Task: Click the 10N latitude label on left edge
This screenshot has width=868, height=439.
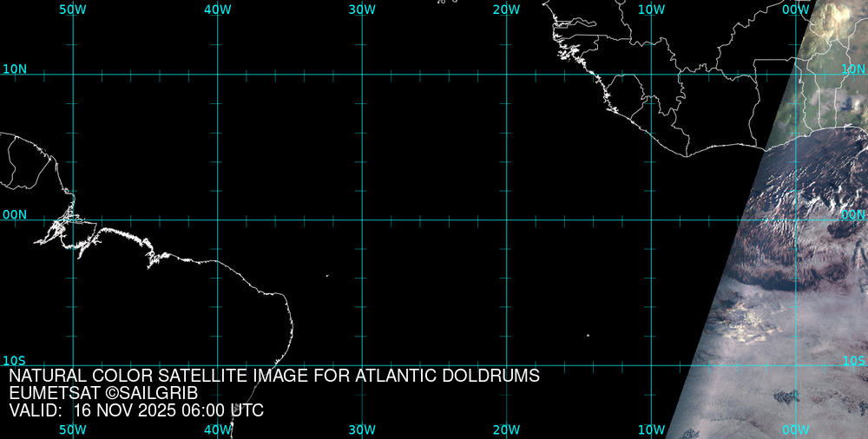Action: (x=14, y=69)
